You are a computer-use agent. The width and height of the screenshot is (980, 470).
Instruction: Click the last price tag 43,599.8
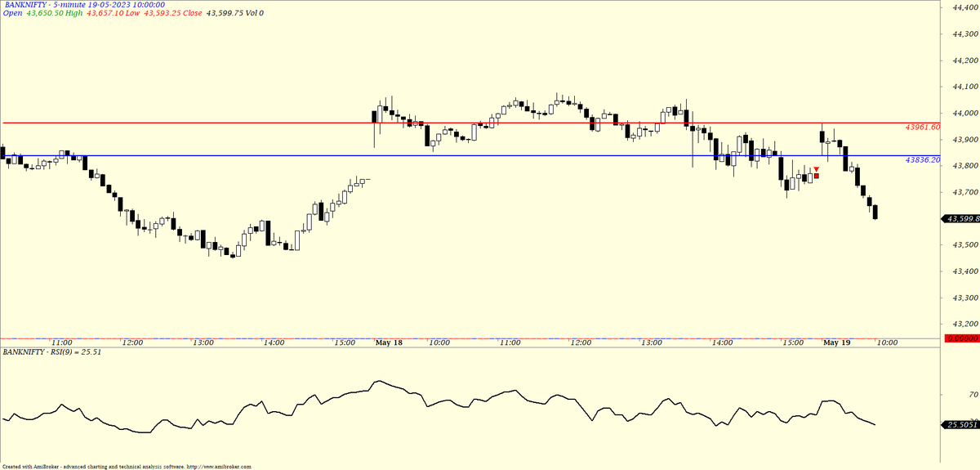point(960,219)
